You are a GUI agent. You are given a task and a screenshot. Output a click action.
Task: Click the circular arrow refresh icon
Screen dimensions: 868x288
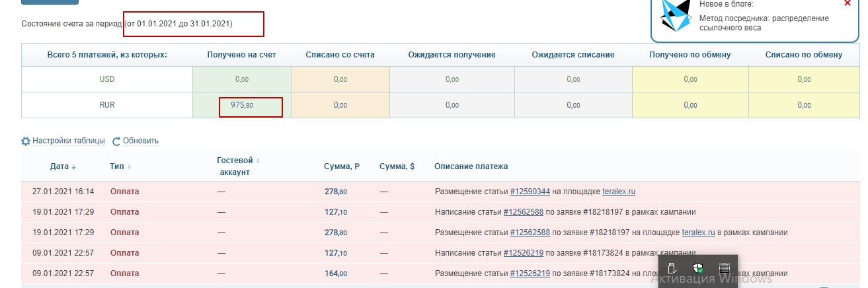[x=116, y=141]
